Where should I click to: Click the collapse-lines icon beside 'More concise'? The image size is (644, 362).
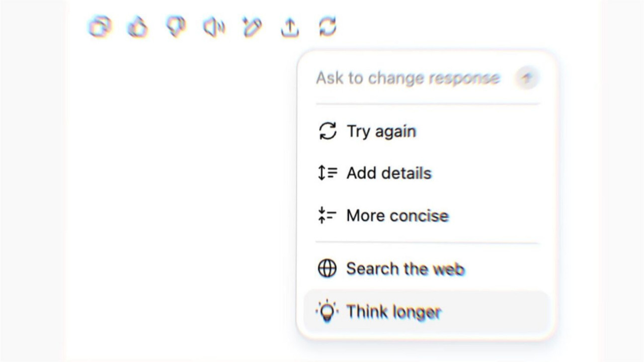[328, 216]
